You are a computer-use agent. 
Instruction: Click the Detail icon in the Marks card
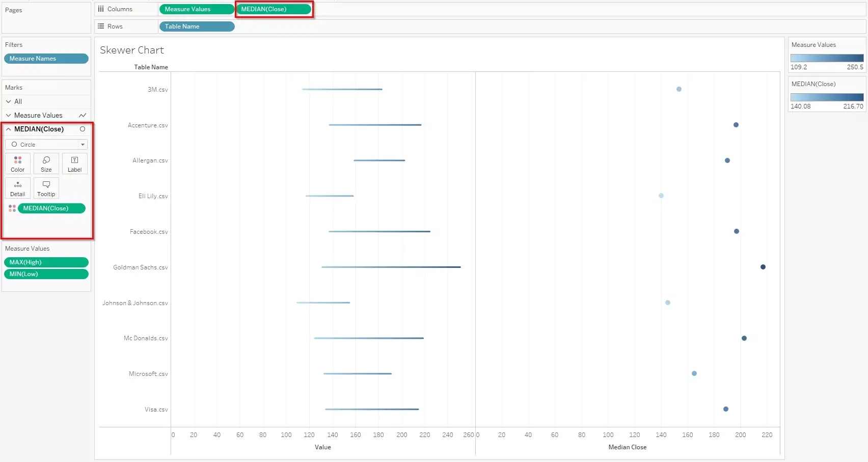tap(17, 187)
